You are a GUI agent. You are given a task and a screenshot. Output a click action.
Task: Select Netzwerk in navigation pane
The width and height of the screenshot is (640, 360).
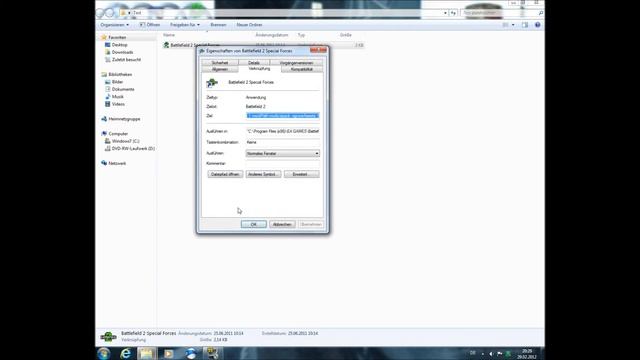[x=117, y=163]
